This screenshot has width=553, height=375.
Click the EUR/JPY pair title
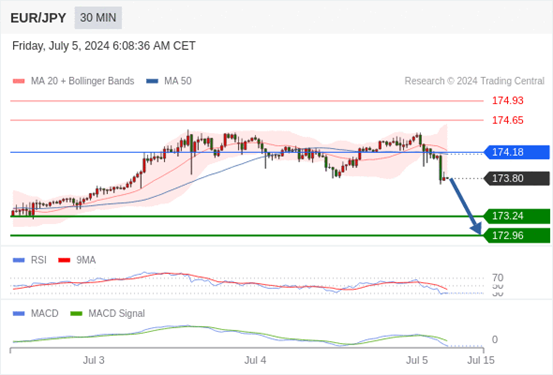coord(38,18)
